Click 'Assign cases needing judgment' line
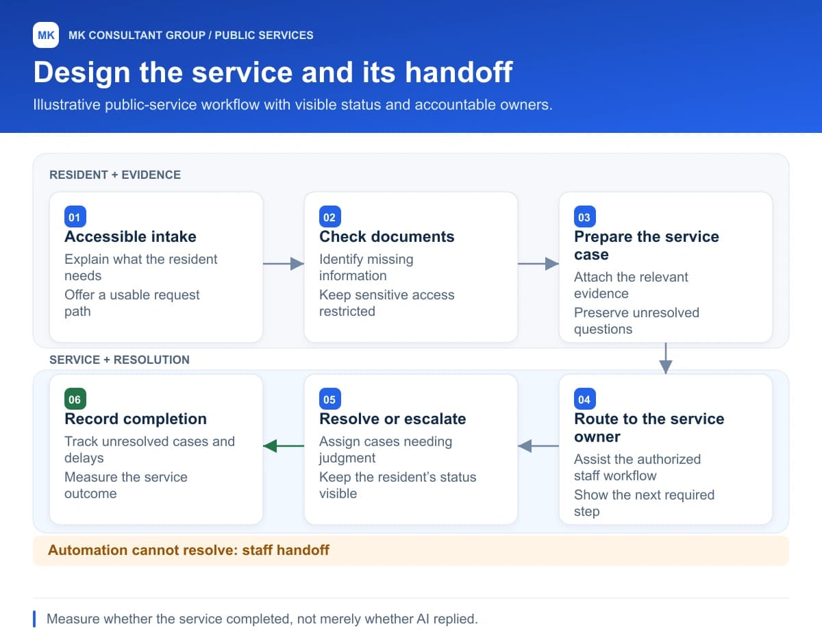Screen dimensions: 822x644 click(386, 449)
